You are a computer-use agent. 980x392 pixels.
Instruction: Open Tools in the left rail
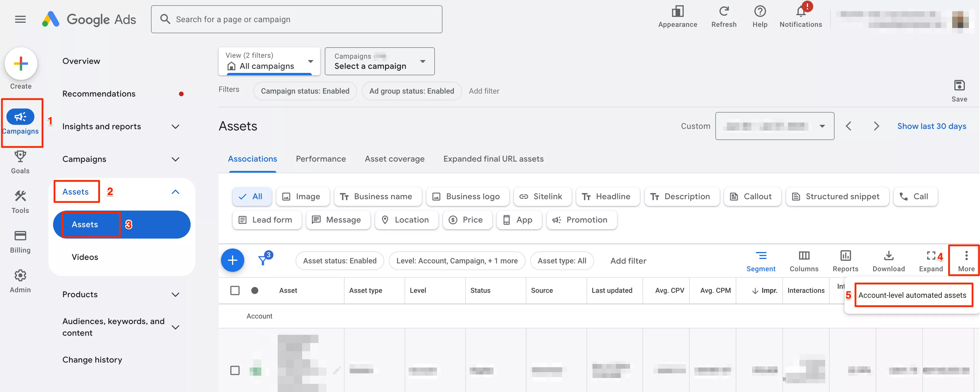[x=20, y=196]
